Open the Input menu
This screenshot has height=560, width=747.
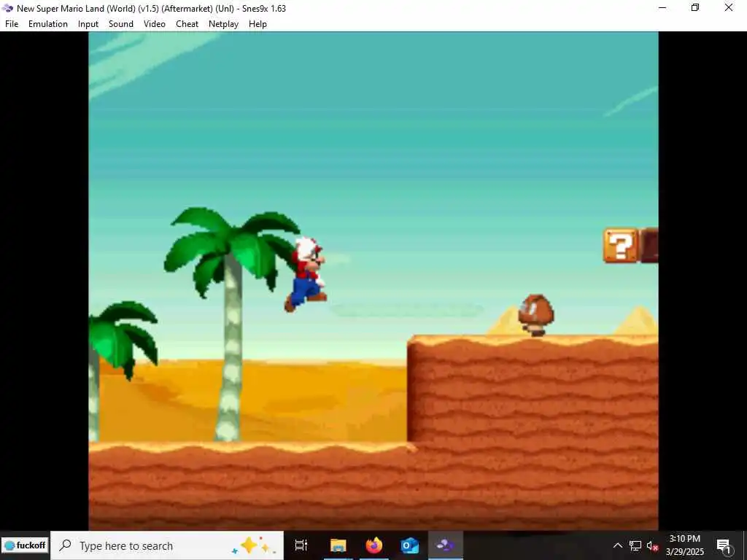(88, 24)
